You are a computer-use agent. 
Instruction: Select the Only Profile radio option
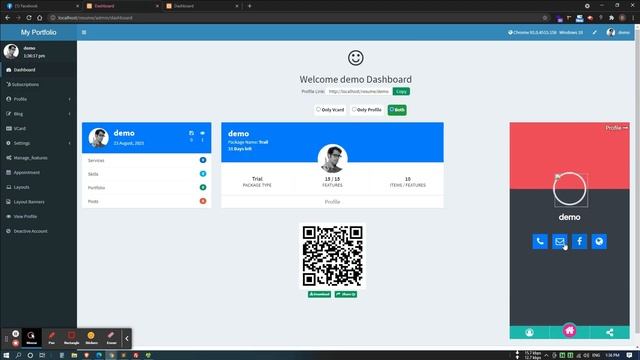pyautogui.click(x=367, y=110)
